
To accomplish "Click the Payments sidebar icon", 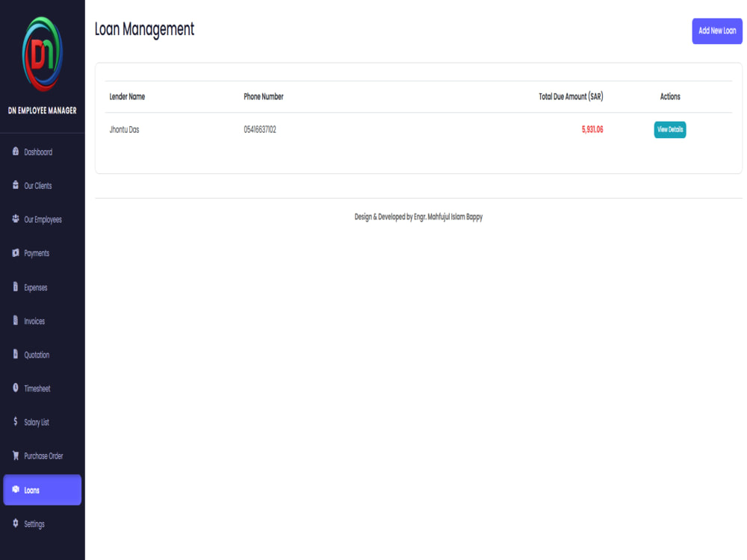I will coord(15,253).
